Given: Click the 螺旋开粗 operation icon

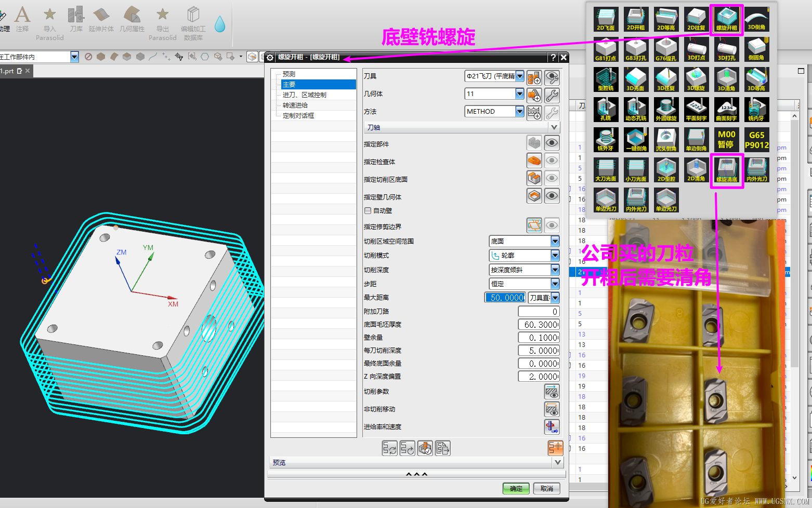Looking at the screenshot, I should (x=727, y=19).
